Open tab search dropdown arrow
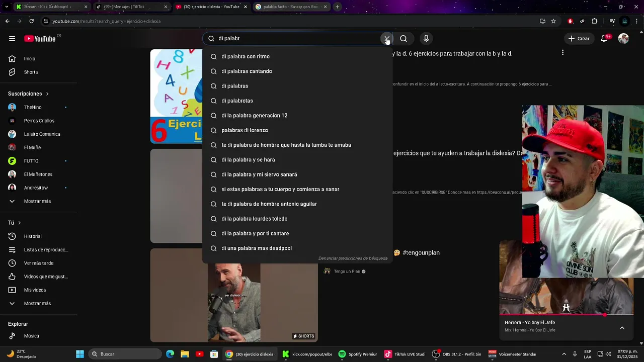This screenshot has height=362, width=644. [x=7, y=7]
